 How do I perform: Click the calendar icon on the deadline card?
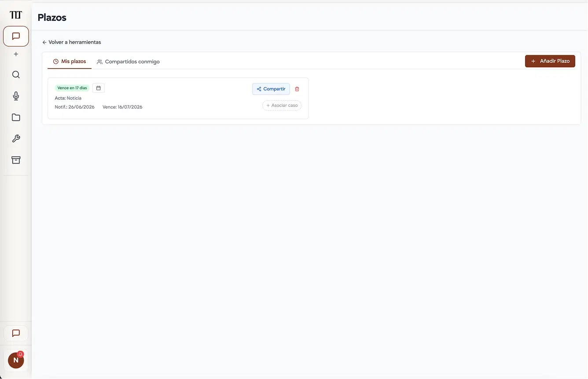coord(99,88)
